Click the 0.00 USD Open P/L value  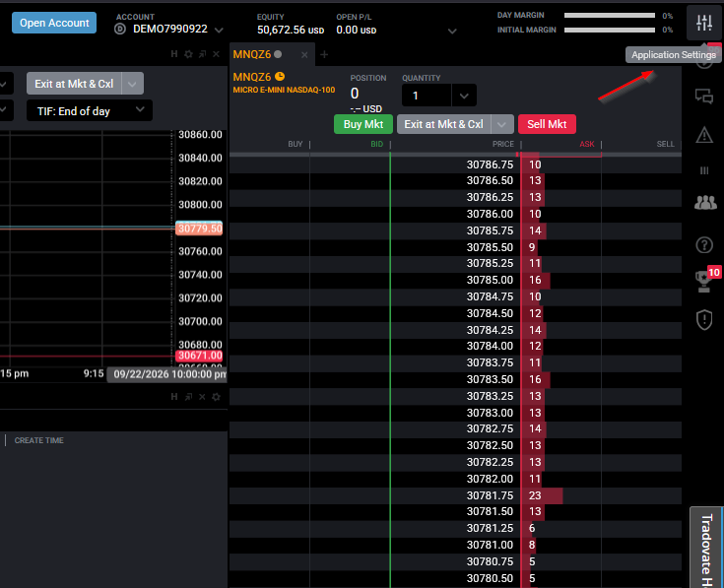click(x=356, y=30)
